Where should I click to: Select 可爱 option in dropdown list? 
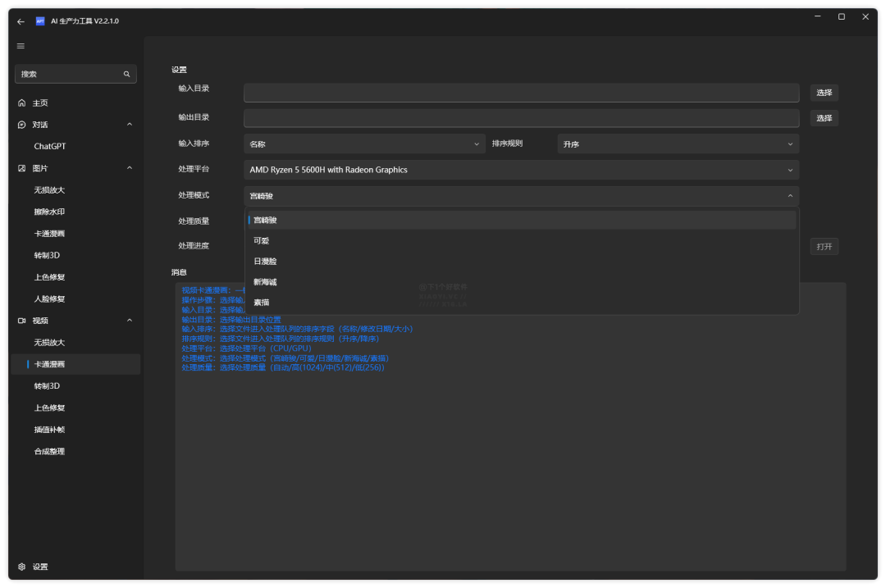coord(522,240)
